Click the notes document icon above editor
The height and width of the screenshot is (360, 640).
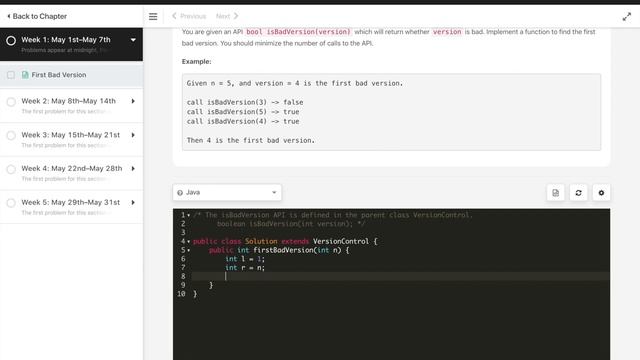coord(556,193)
